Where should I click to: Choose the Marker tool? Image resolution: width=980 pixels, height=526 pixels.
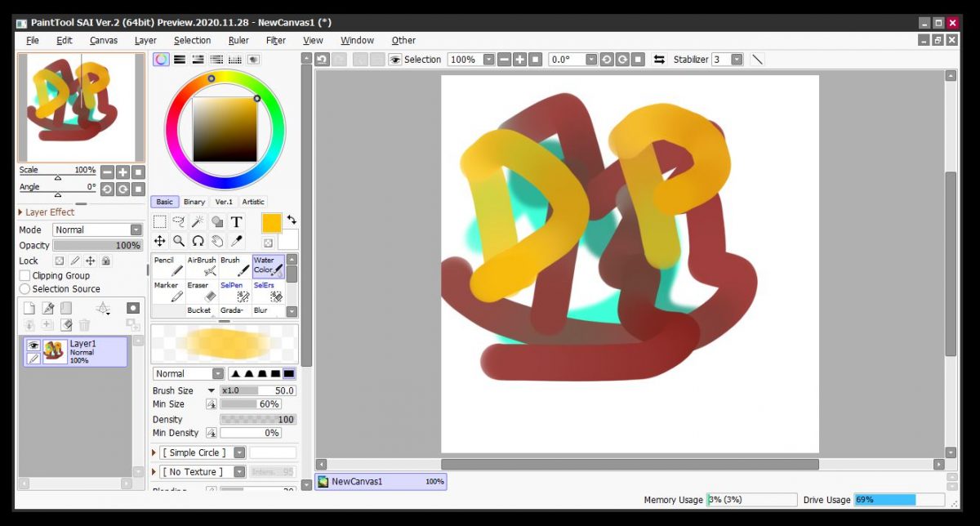tap(168, 292)
